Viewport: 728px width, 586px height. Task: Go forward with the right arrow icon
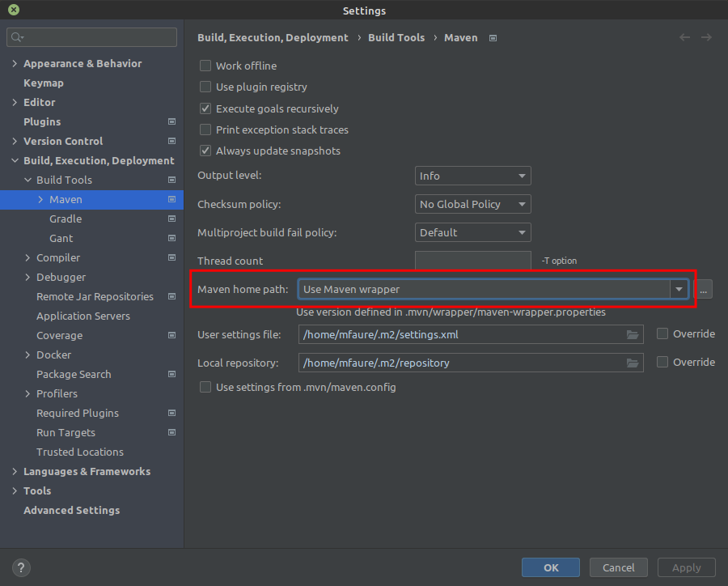706,37
